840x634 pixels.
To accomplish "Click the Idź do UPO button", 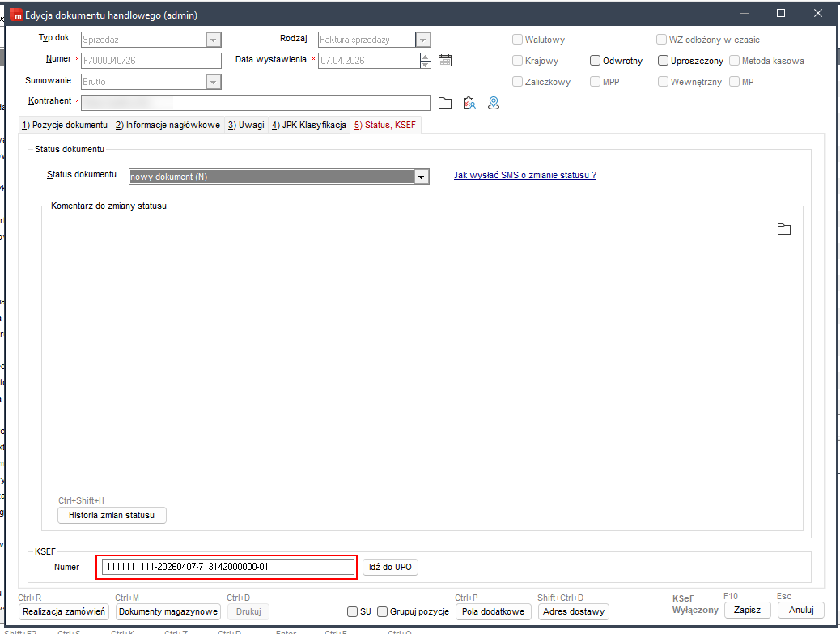I will [390, 567].
